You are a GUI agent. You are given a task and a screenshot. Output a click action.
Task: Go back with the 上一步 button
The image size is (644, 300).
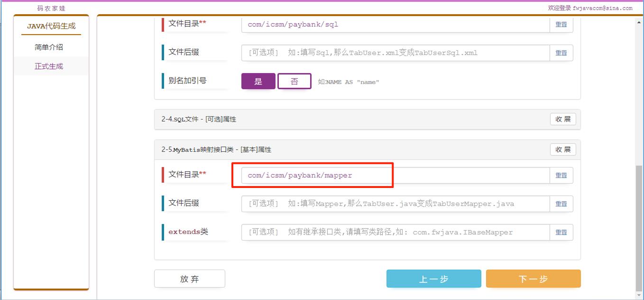(x=433, y=279)
